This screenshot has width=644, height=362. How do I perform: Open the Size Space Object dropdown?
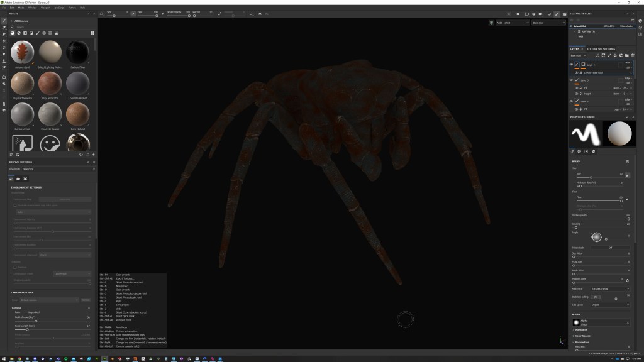tap(610, 305)
